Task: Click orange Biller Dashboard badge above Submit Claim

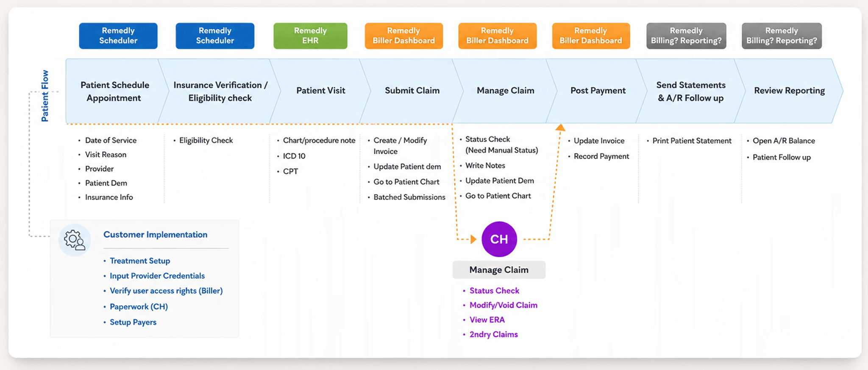Action: tap(403, 36)
